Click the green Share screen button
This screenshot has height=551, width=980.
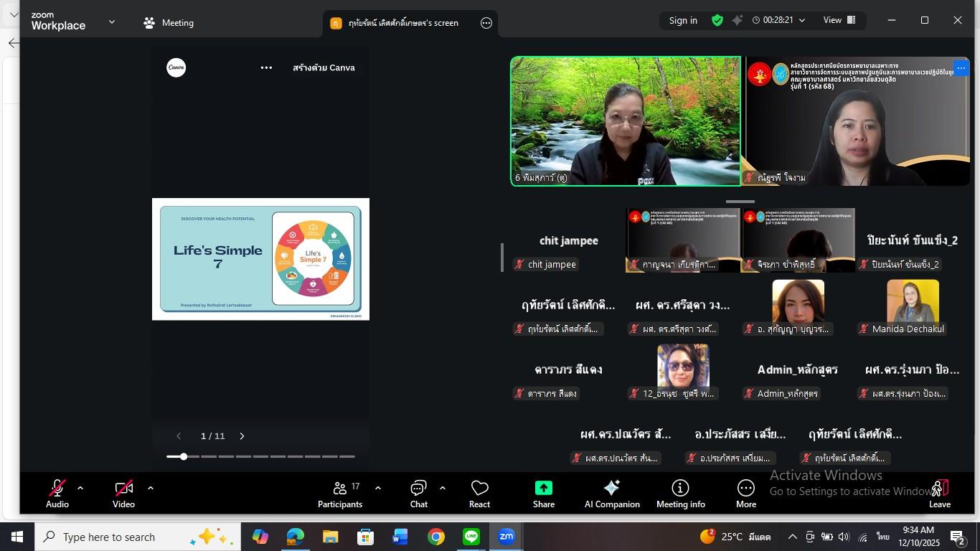click(x=543, y=494)
